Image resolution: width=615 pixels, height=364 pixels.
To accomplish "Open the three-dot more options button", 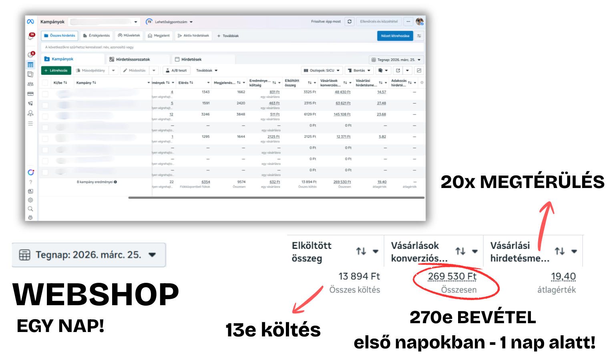I will [408, 22].
